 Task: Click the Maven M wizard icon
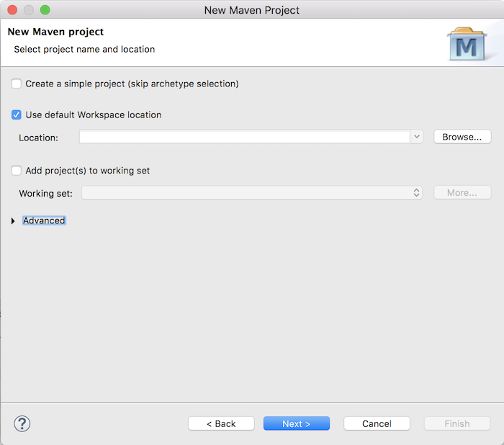point(467,44)
